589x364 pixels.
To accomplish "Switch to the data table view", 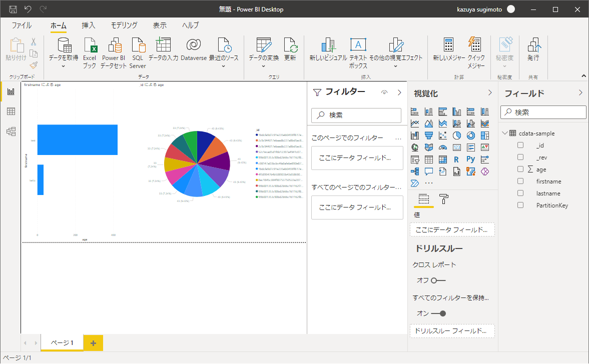I will click(x=11, y=111).
